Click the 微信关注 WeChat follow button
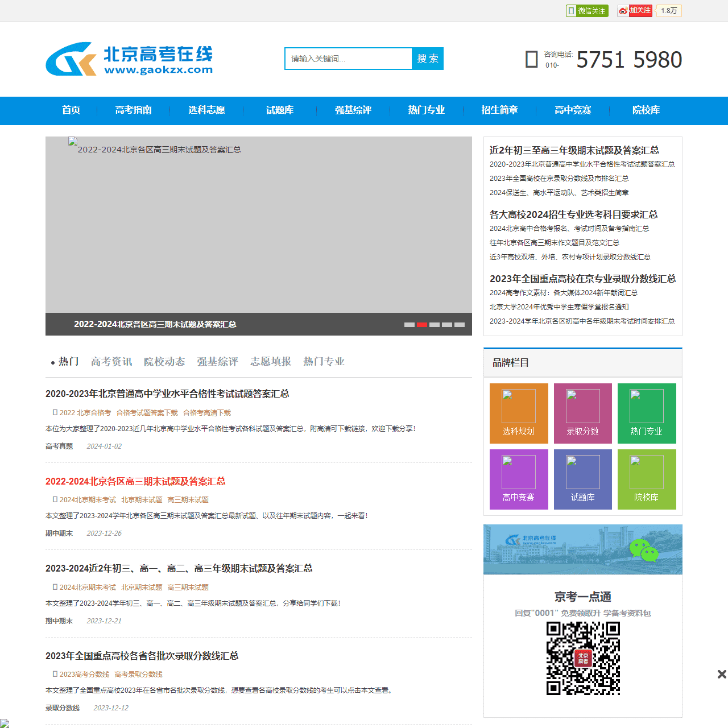This screenshot has width=728, height=728. 587,11
